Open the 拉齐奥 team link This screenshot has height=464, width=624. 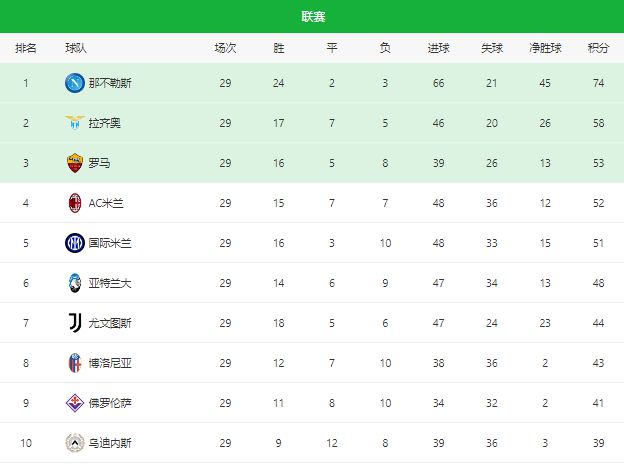[x=103, y=123]
